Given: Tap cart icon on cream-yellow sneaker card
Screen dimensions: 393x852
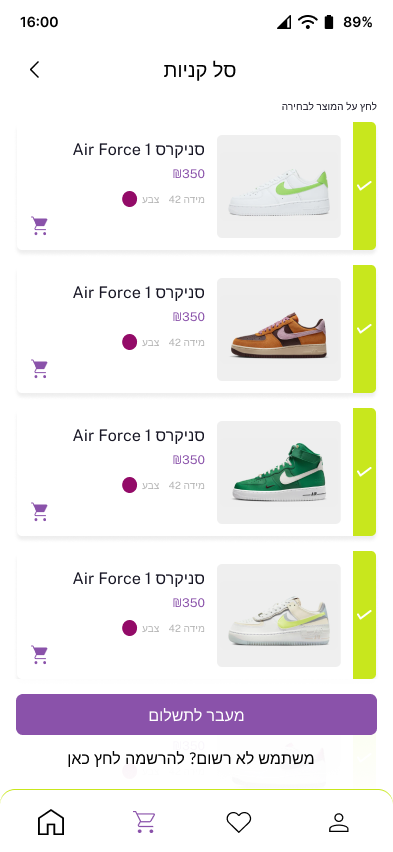Looking at the screenshot, I should [x=40, y=654].
